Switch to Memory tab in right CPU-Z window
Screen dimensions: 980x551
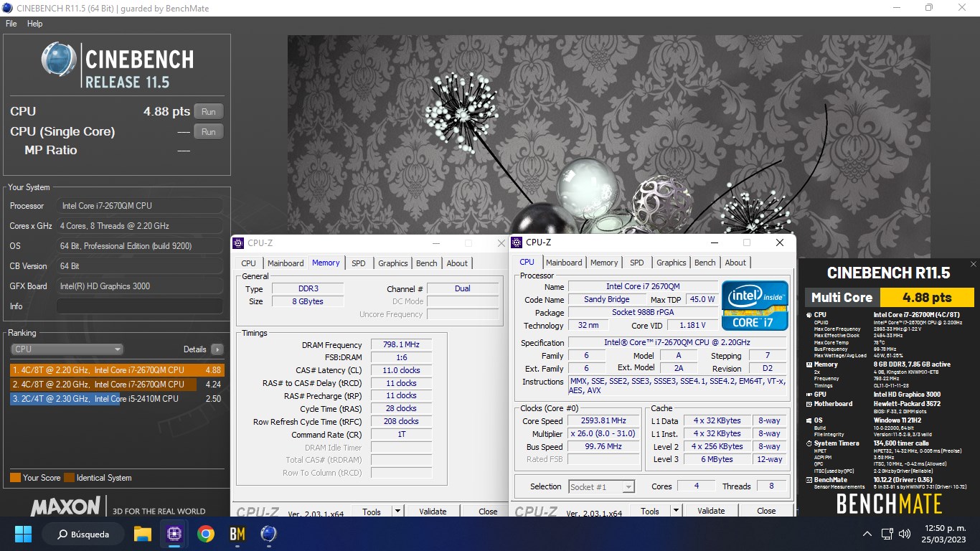[x=604, y=263]
